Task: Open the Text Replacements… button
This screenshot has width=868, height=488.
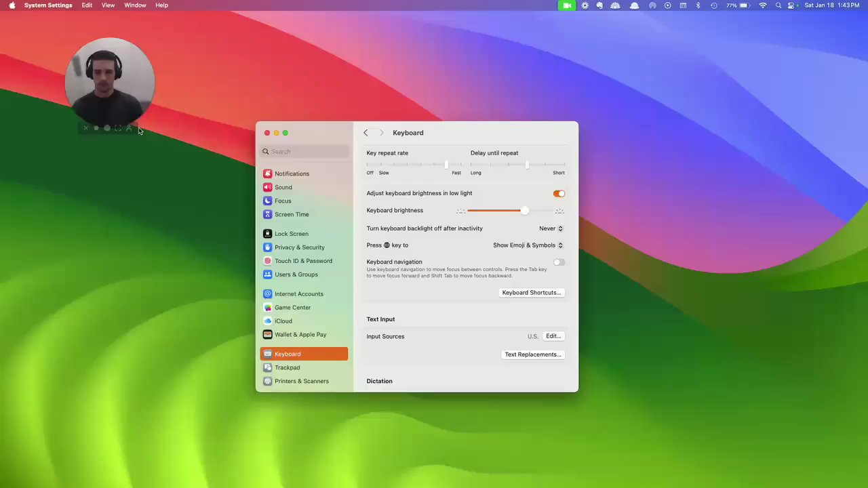Action: point(533,354)
